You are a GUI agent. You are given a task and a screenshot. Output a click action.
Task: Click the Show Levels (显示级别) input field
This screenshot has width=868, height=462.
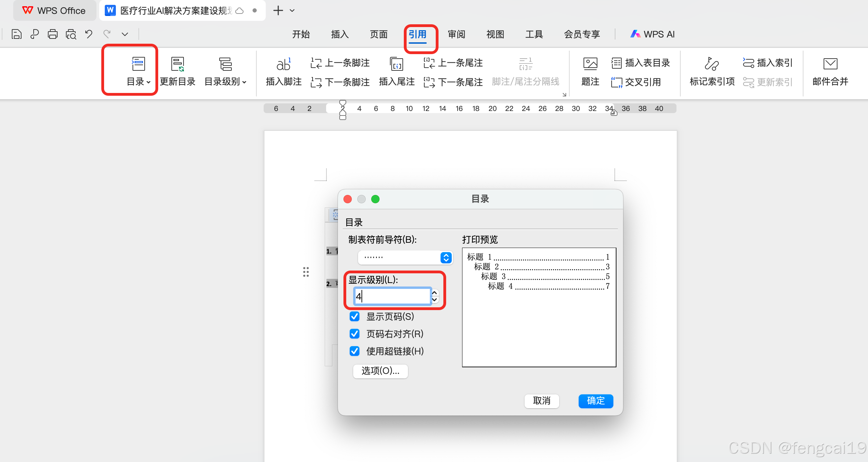pyautogui.click(x=392, y=296)
